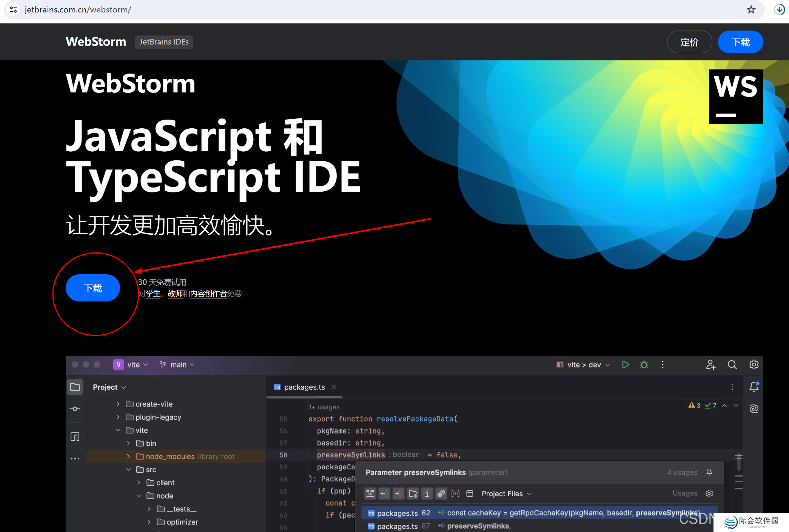The image size is (789, 532).
Task: Click the usages popup settings gear
Action: tap(709, 493)
